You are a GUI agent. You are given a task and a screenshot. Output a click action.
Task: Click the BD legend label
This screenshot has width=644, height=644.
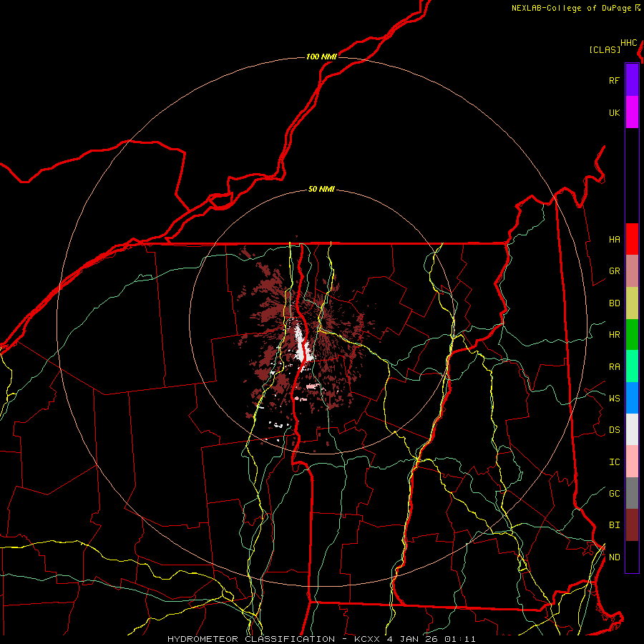point(614,303)
